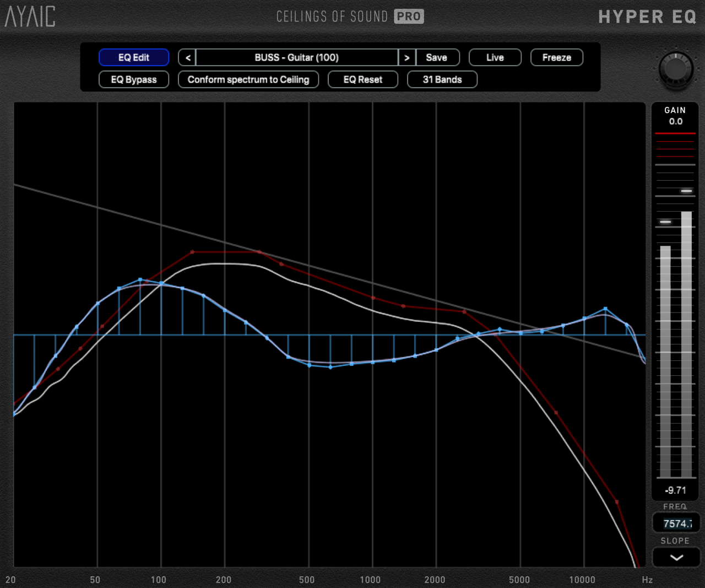Click the AYAIC logo
The width and height of the screenshot is (705, 588).
pyautogui.click(x=30, y=17)
